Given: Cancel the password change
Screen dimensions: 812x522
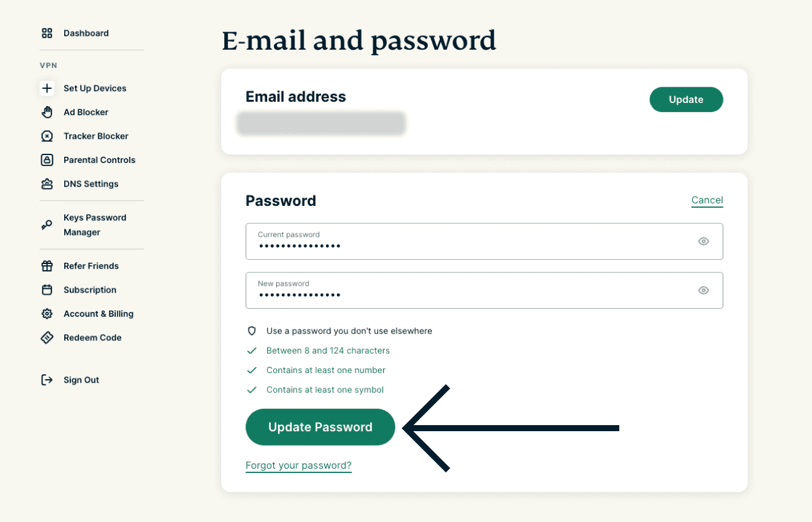Looking at the screenshot, I should pyautogui.click(x=707, y=200).
